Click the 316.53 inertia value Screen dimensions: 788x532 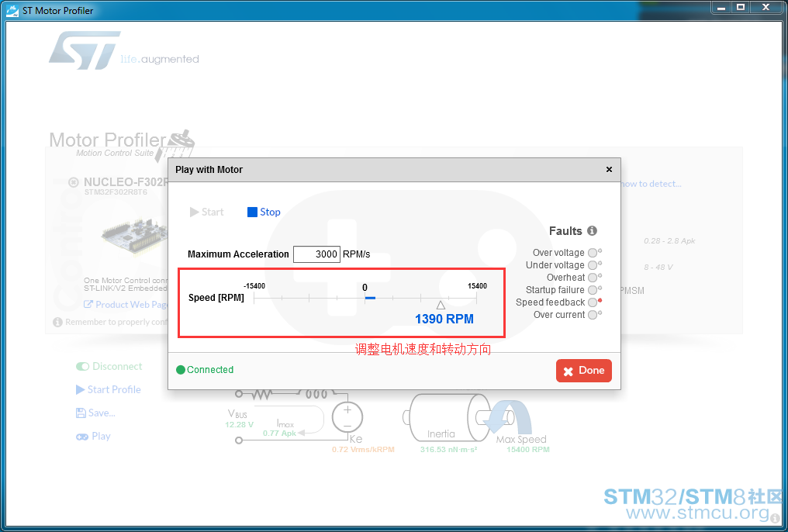449,450
